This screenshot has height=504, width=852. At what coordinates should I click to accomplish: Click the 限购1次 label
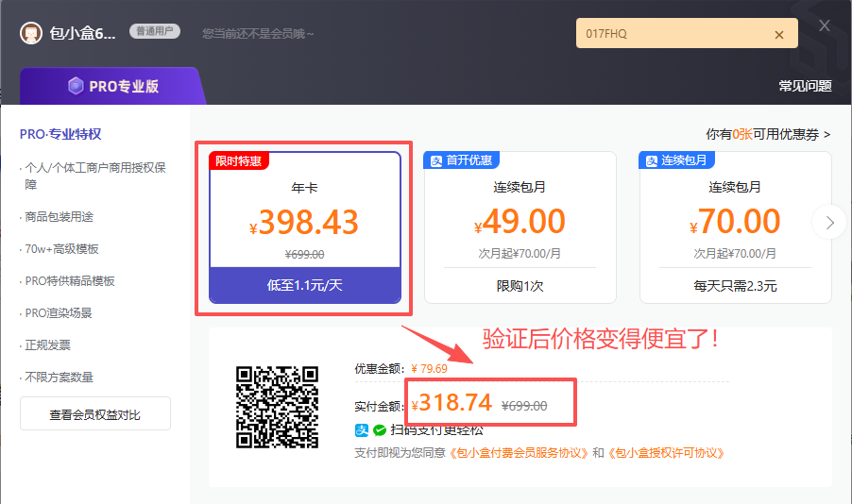(520, 286)
